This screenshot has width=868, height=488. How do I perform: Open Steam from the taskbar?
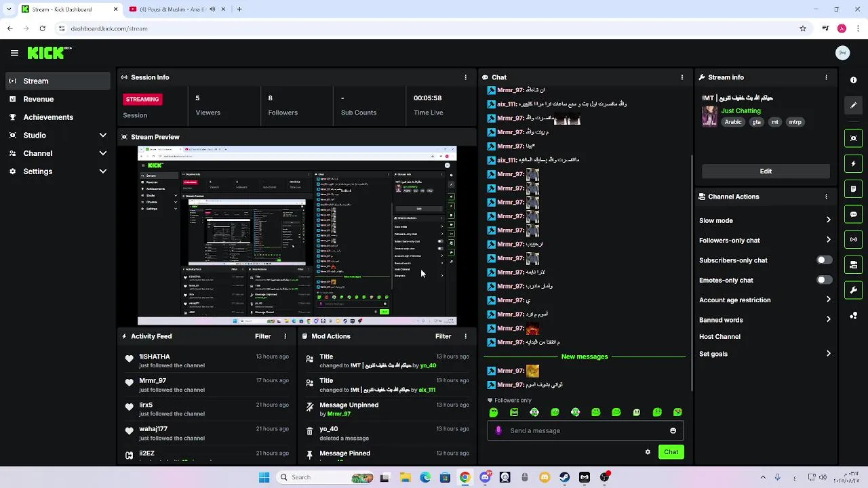(x=564, y=477)
